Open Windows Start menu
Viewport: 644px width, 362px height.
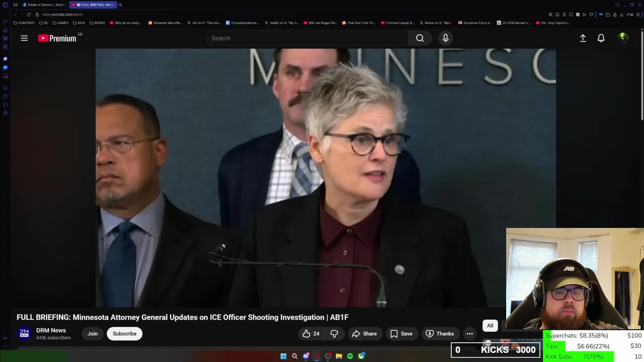click(x=283, y=356)
